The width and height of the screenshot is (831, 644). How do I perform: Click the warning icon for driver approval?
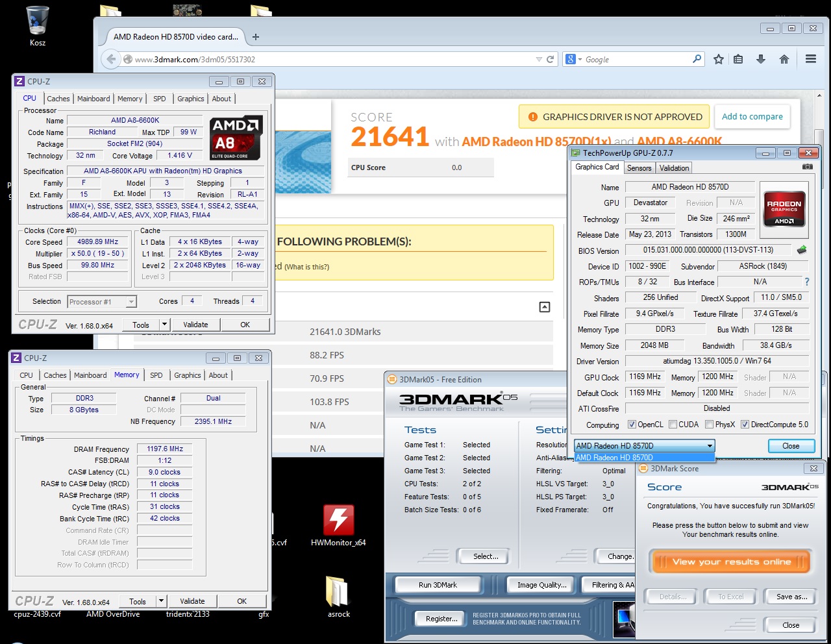(x=533, y=117)
